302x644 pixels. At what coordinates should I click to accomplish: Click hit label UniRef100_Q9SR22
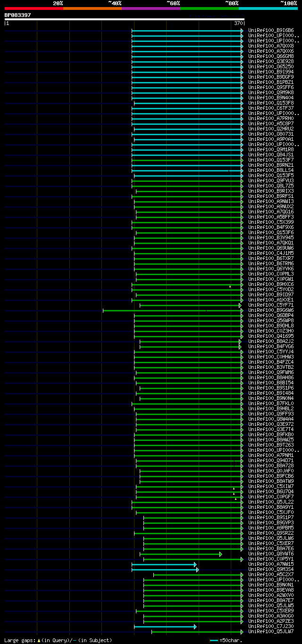[x=271, y=533]
